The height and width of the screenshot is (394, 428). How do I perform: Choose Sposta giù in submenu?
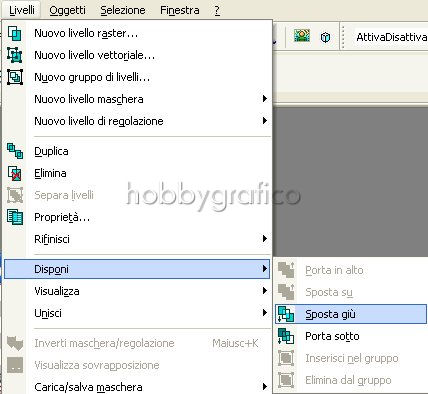[351, 314]
